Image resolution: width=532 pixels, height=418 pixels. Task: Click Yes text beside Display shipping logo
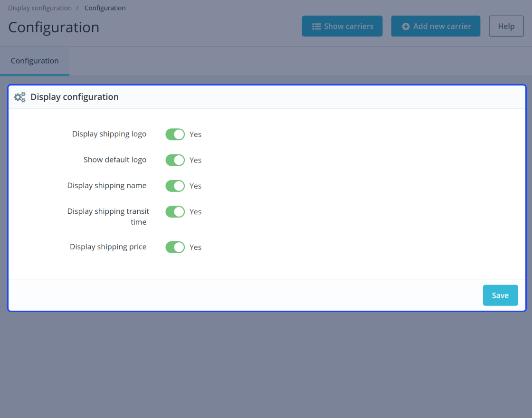195,134
